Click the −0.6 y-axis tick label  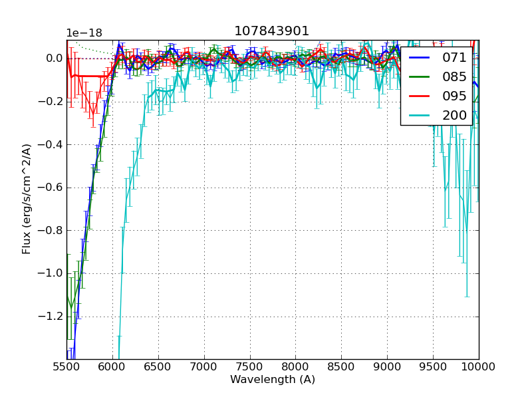coord(51,188)
